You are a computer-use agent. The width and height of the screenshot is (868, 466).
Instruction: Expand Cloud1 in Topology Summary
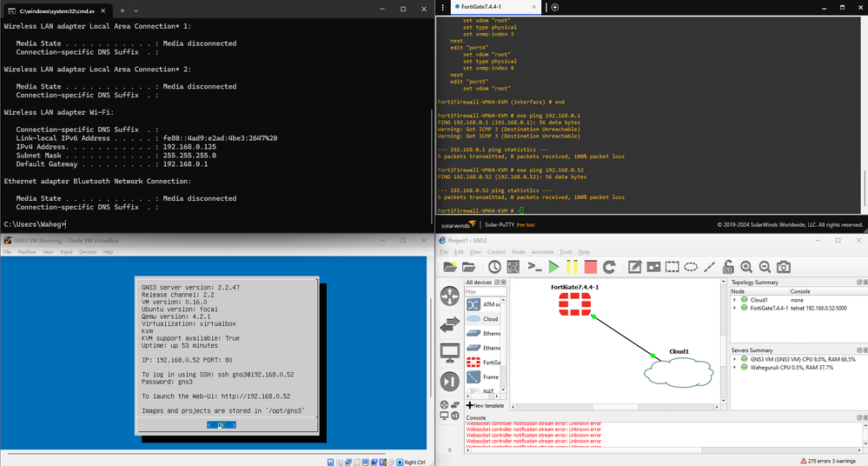[735, 300]
